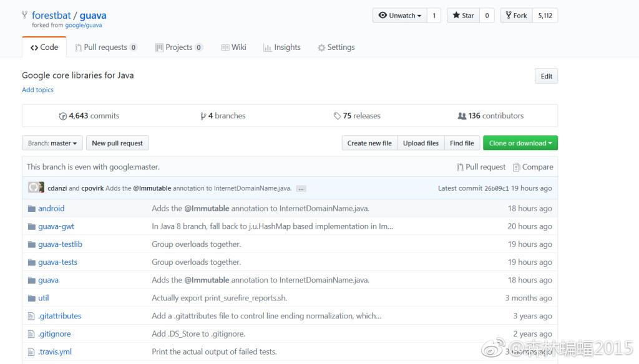Open the 4,643 commits link
Image resolution: width=639 pixels, height=364 pixels.
(89, 116)
